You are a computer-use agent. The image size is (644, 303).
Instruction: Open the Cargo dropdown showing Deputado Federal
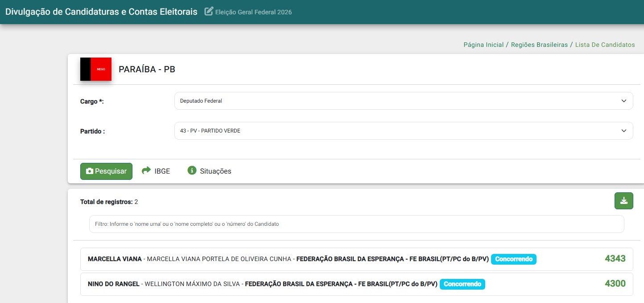(404, 101)
